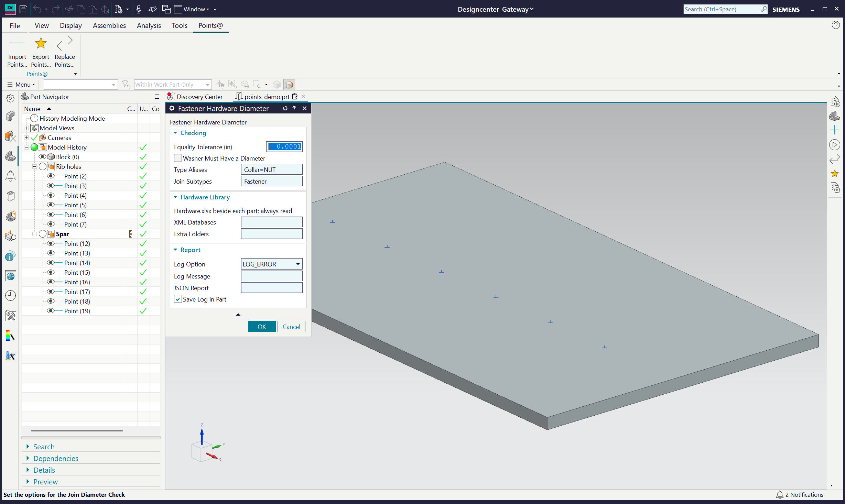This screenshot has height=504, width=845.
Task: Click the help circle icon at top right
Action: [836, 25]
